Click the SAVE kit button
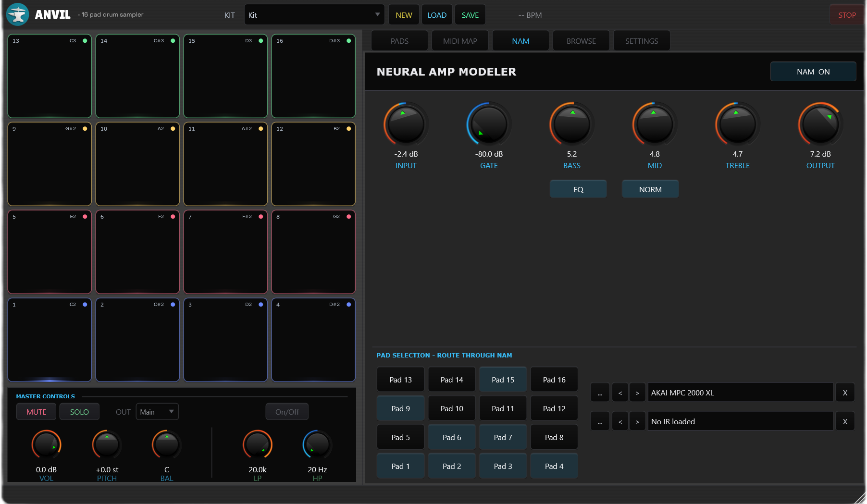The image size is (867, 504). 470,15
